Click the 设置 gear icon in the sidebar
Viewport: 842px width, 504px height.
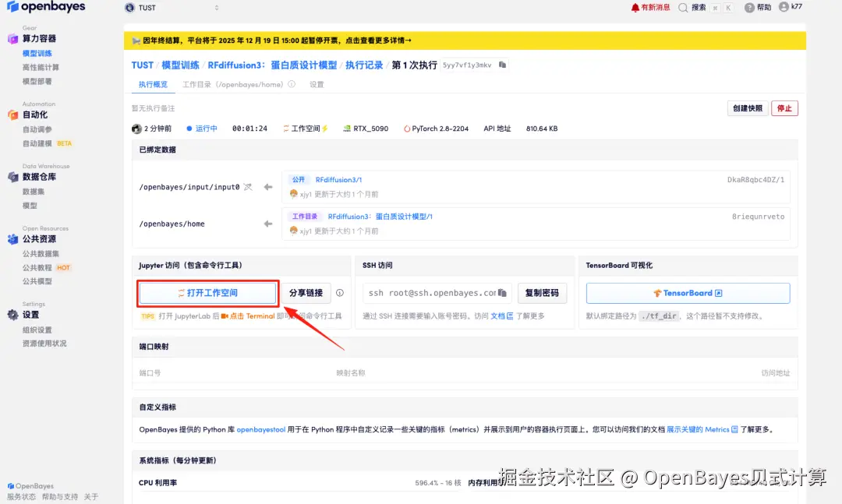click(x=13, y=315)
